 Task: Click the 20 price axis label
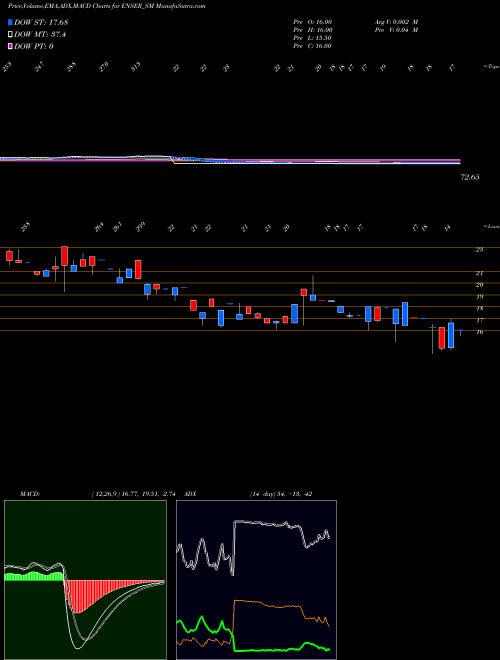[479, 285]
